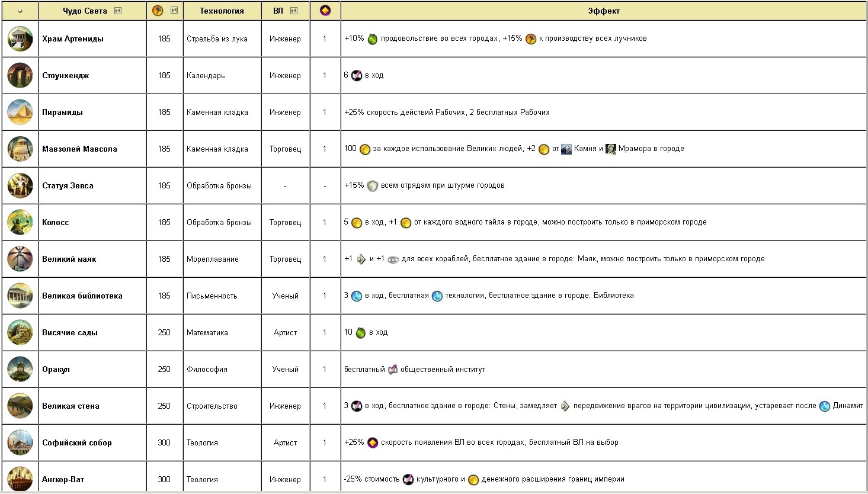868x494 pixels.
Task: Click the Stonehenge wonder thumbnail
Action: [x=20, y=76]
